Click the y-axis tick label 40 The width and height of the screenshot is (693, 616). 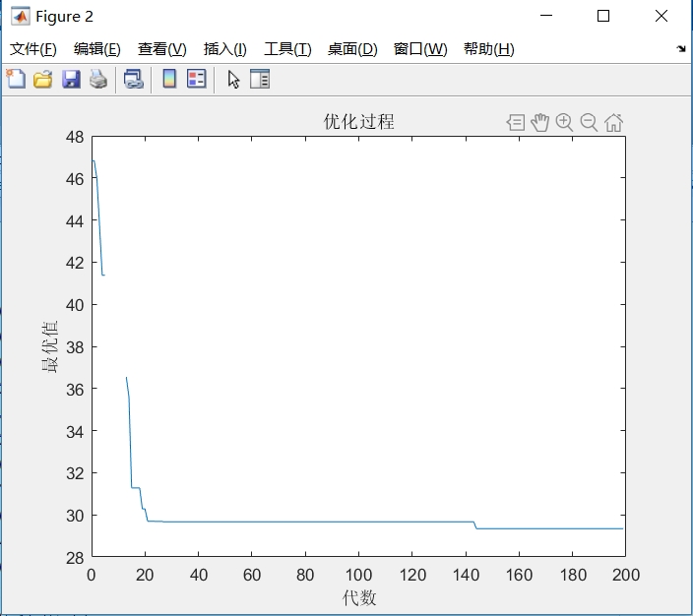(75, 305)
